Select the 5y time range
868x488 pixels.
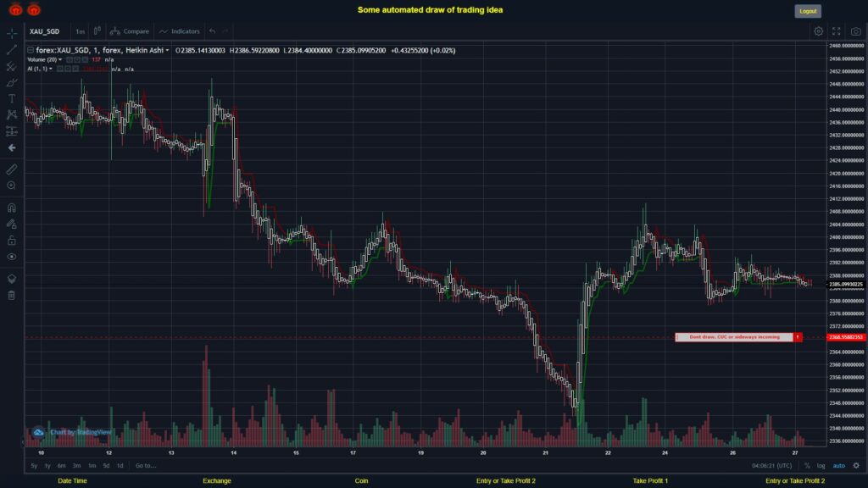tap(34, 465)
